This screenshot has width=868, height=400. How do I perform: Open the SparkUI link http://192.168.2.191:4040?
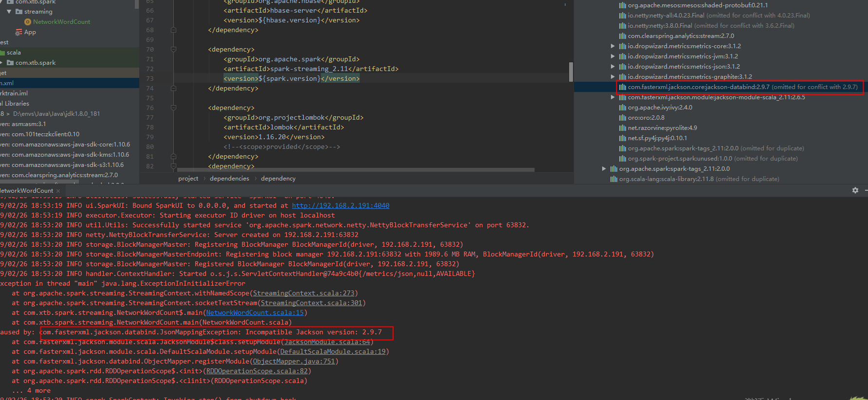point(340,206)
